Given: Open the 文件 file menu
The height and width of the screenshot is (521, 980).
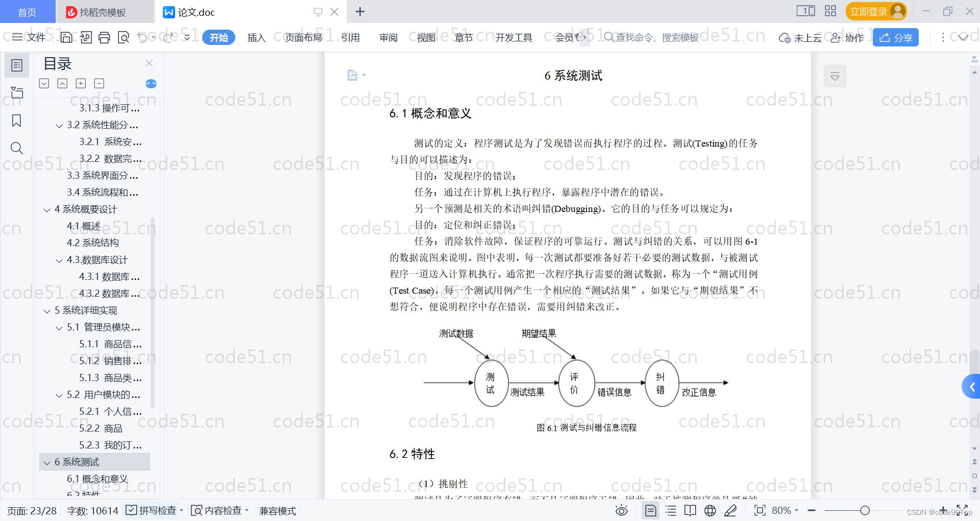Looking at the screenshot, I should click(29, 37).
